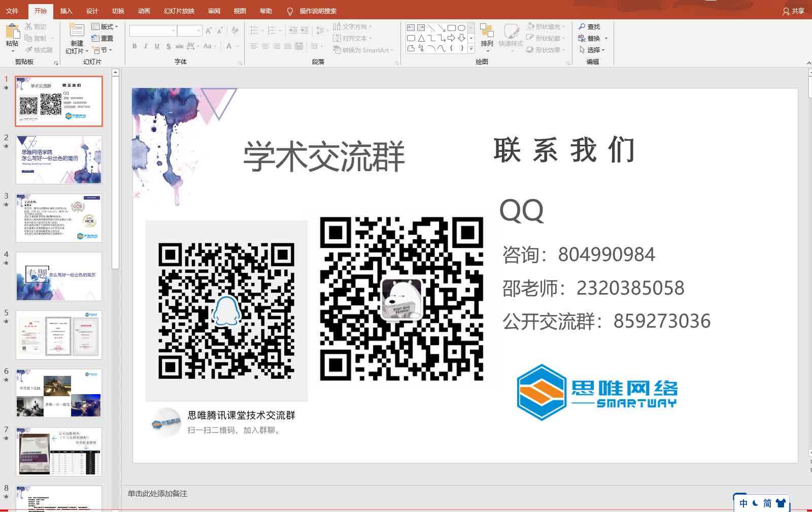This screenshot has height=512, width=812.
Task: Clear all formatting with eraser icon
Action: click(235, 31)
